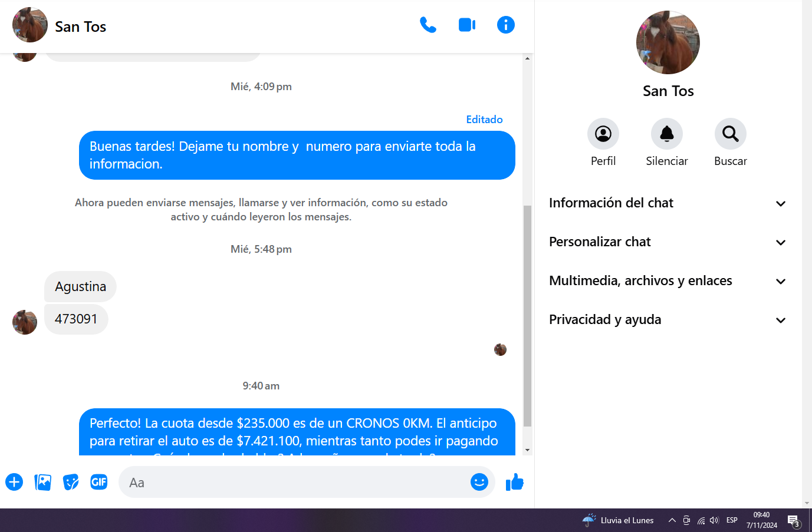Click the Mié, 5:48 pm timestamp
812x532 pixels.
click(x=261, y=249)
